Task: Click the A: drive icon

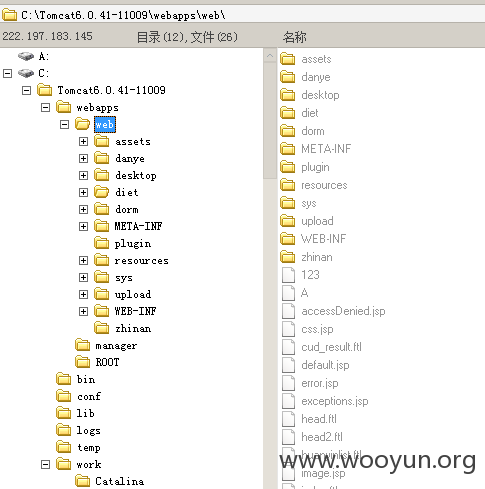Action: (x=26, y=56)
